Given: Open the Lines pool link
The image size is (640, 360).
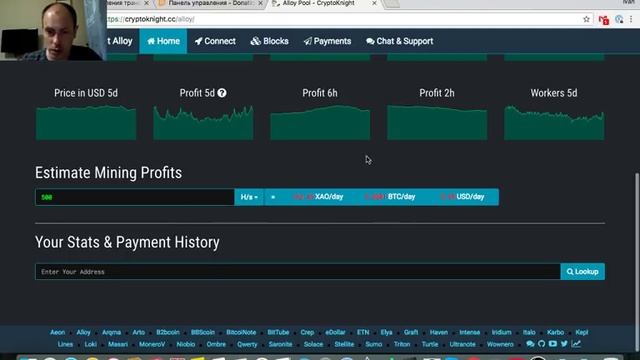Looking at the screenshot, I should click(65, 344).
